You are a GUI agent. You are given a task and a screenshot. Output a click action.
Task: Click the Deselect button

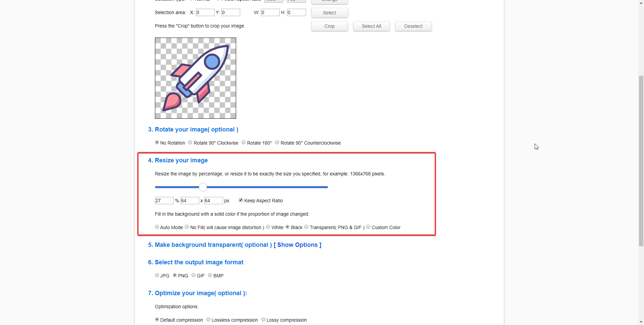coord(413,26)
